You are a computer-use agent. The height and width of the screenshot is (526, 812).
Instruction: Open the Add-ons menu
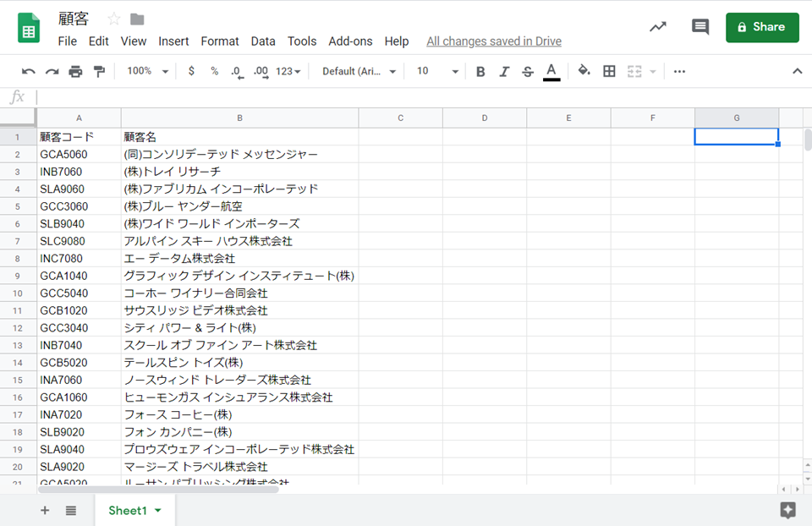coord(350,41)
